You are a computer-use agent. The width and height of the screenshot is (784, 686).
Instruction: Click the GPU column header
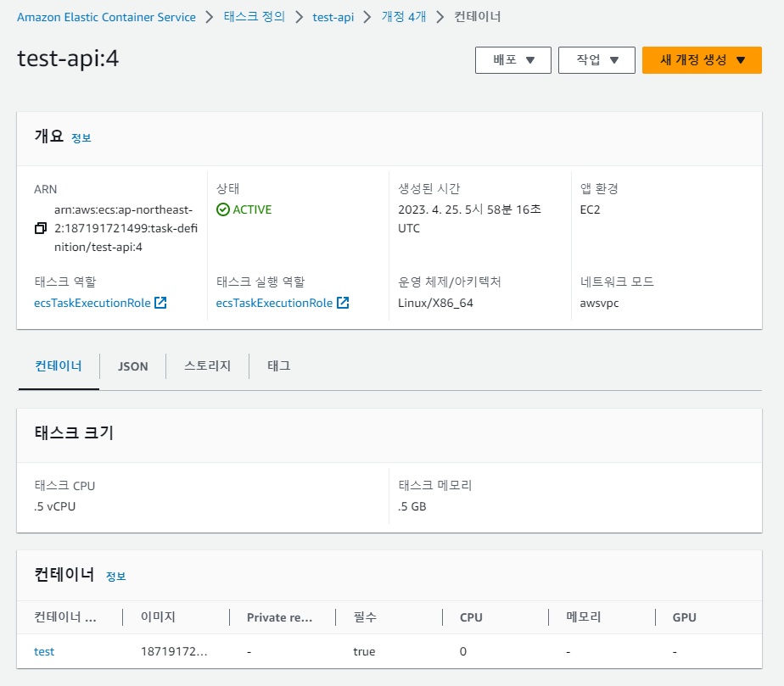tap(684, 617)
